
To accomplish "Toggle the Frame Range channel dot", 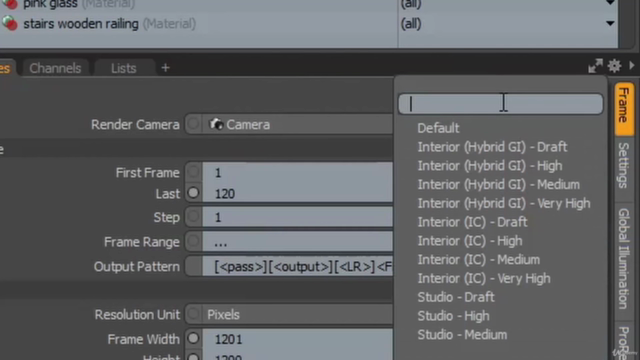I will click(193, 242).
